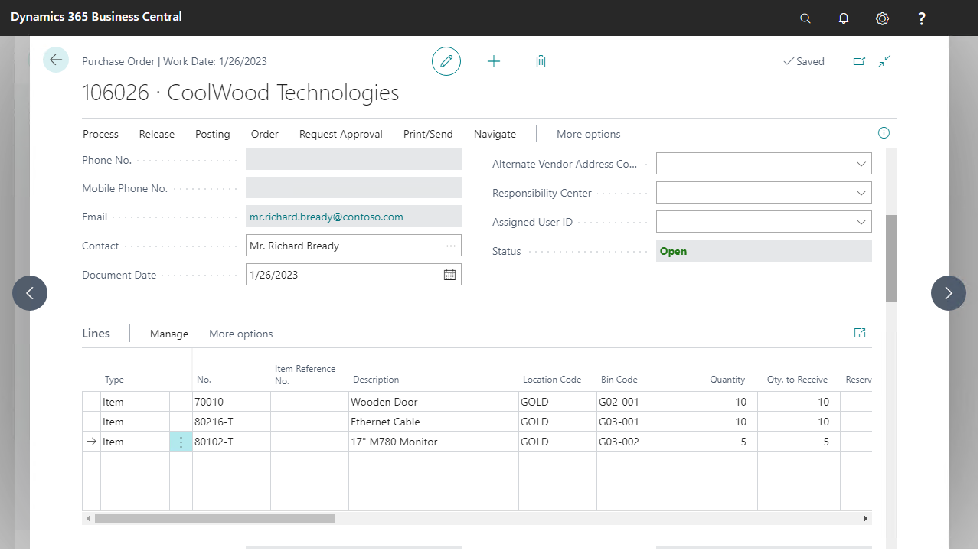The image size is (980, 551).
Task: Open Document Date calendar picker
Action: click(x=449, y=275)
